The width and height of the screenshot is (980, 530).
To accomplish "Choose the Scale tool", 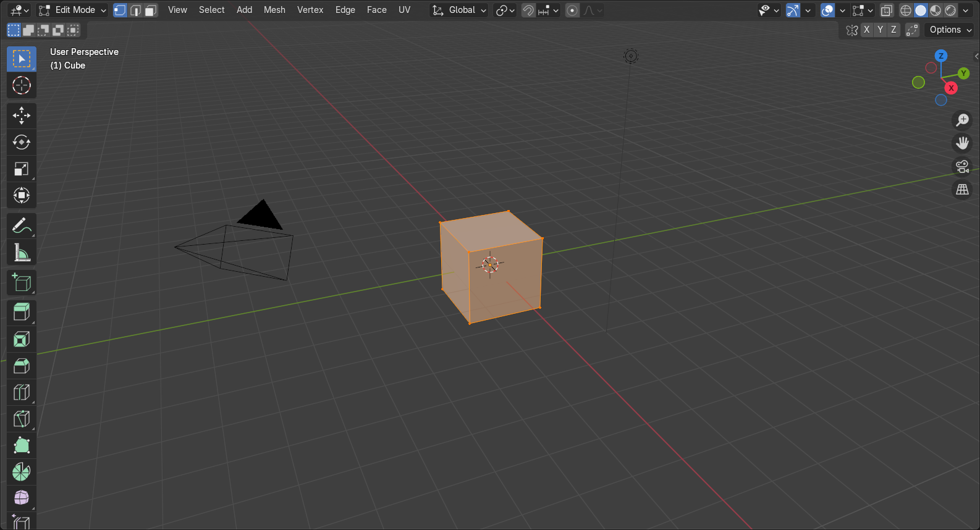I will 22,169.
